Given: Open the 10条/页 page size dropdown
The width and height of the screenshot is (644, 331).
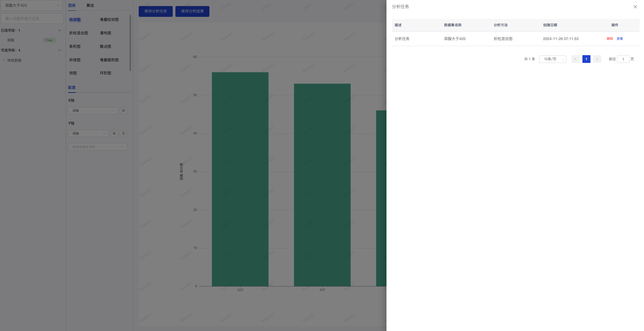Looking at the screenshot, I should pyautogui.click(x=552, y=59).
